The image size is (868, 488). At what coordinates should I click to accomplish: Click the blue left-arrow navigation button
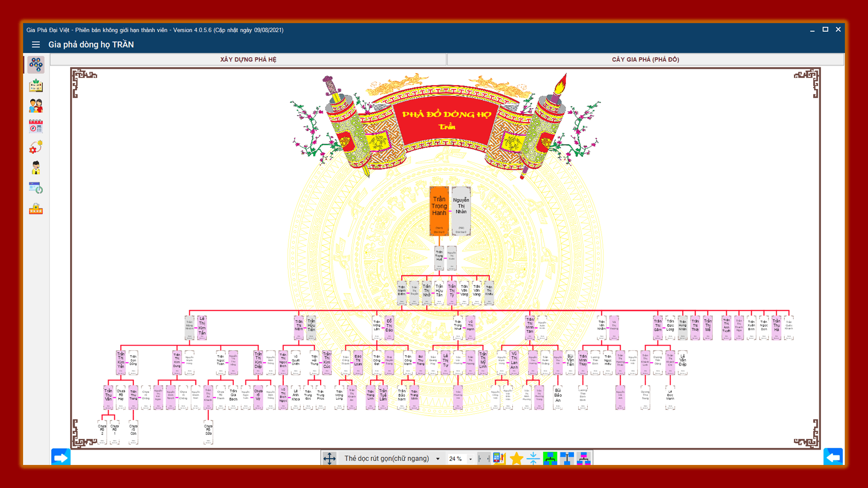click(833, 457)
